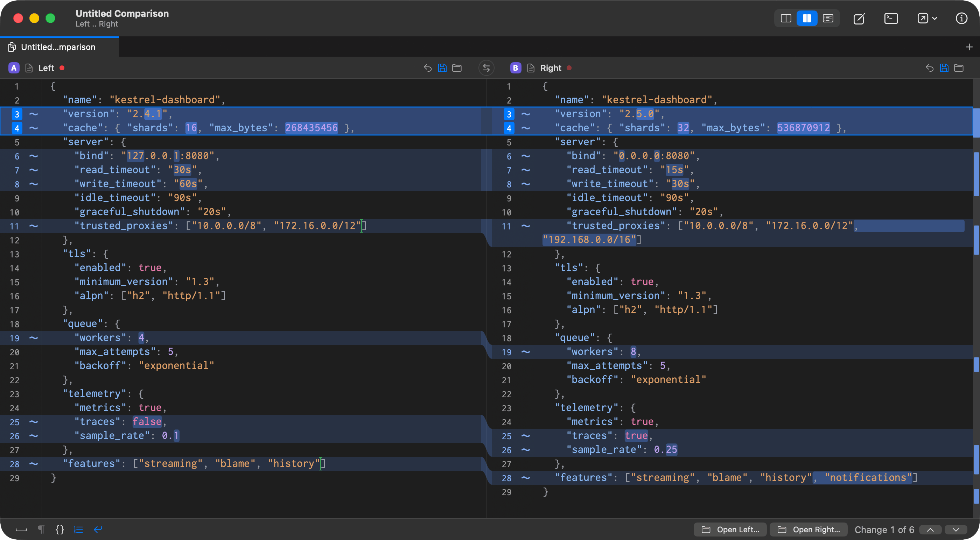980x540 pixels.
Task: Click the Change 1 of 6 status
Action: pos(884,530)
